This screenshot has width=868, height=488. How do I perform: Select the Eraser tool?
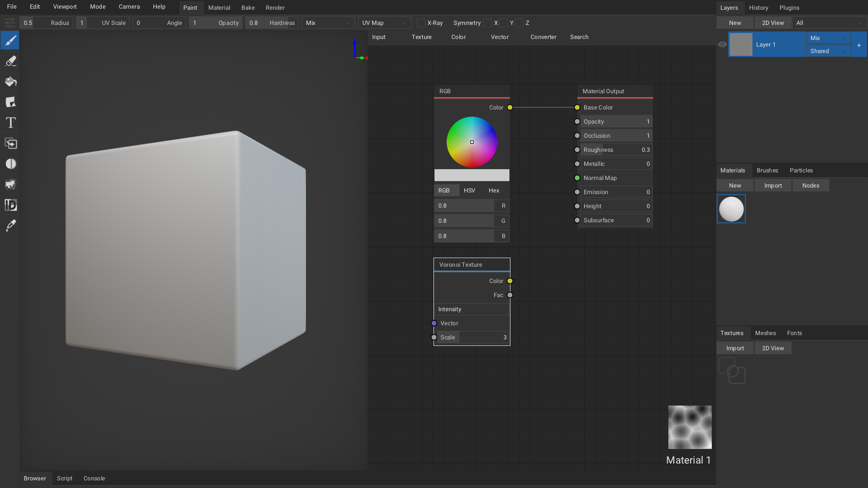coord(10,61)
